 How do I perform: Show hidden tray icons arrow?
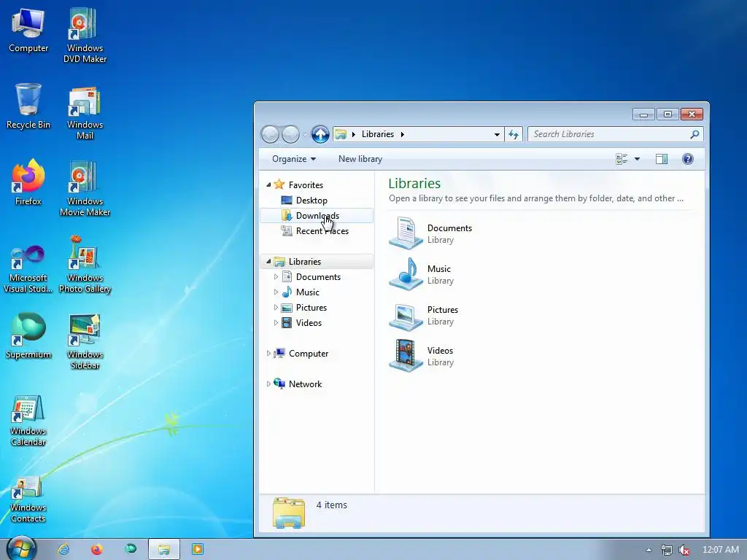[649, 550]
